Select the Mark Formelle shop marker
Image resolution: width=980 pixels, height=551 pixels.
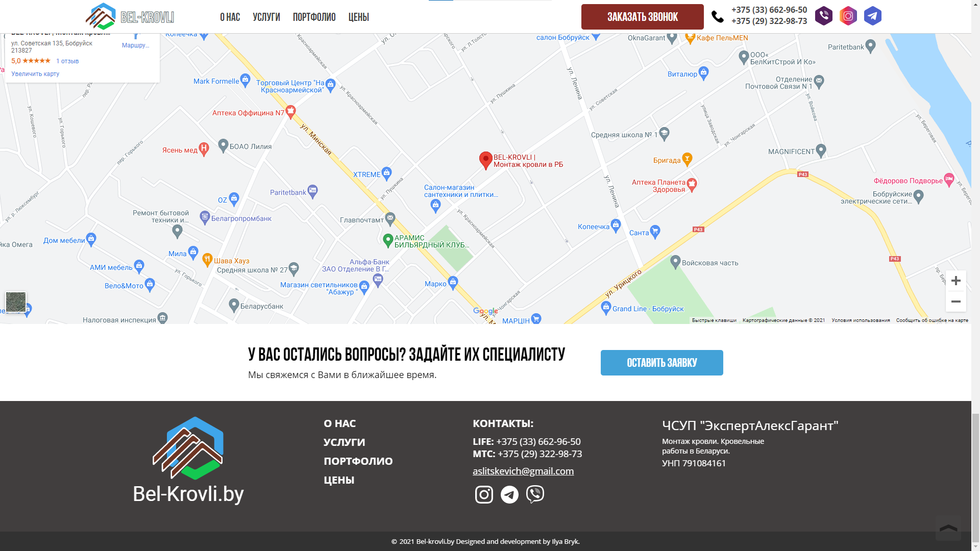tap(245, 80)
